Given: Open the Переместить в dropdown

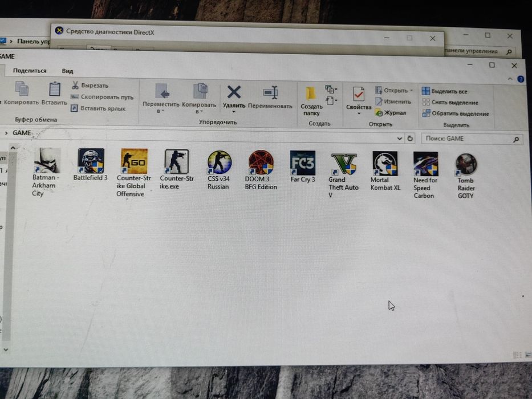Looking at the screenshot, I should click(160, 99).
